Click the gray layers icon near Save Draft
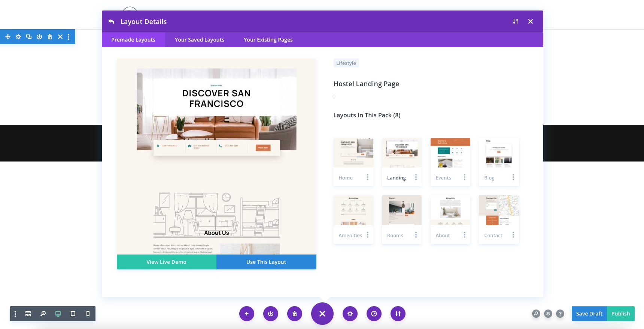This screenshot has width=644, height=329. point(548,314)
